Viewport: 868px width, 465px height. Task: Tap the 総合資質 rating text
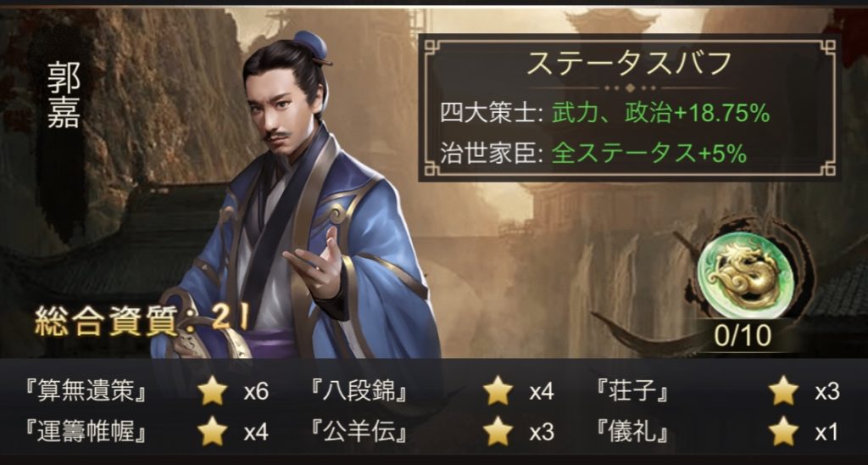[142, 321]
